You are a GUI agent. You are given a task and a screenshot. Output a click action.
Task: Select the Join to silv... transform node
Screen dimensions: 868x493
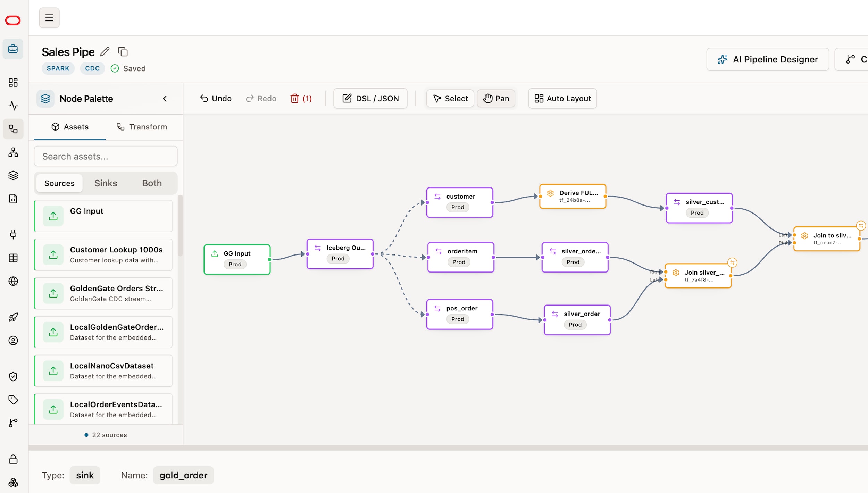point(827,239)
